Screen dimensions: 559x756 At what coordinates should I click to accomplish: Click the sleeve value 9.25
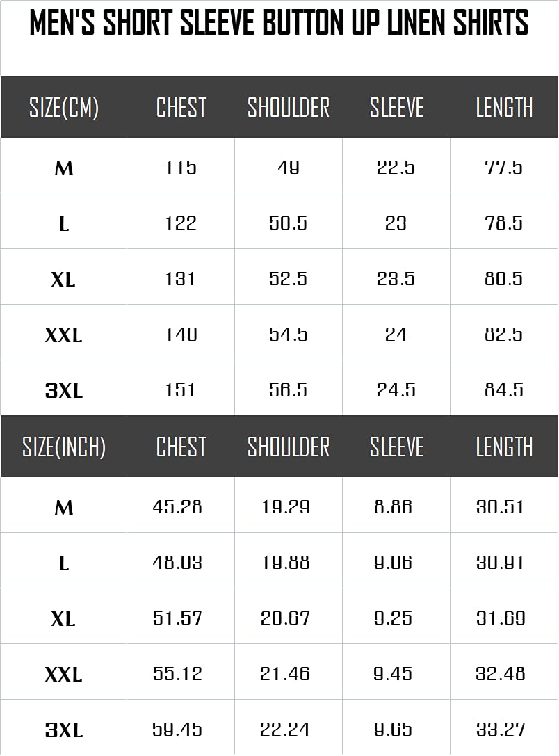(x=394, y=618)
